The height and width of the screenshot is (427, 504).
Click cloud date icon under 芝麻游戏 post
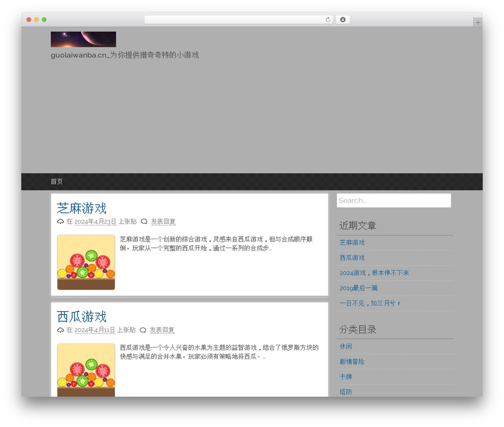(x=60, y=221)
